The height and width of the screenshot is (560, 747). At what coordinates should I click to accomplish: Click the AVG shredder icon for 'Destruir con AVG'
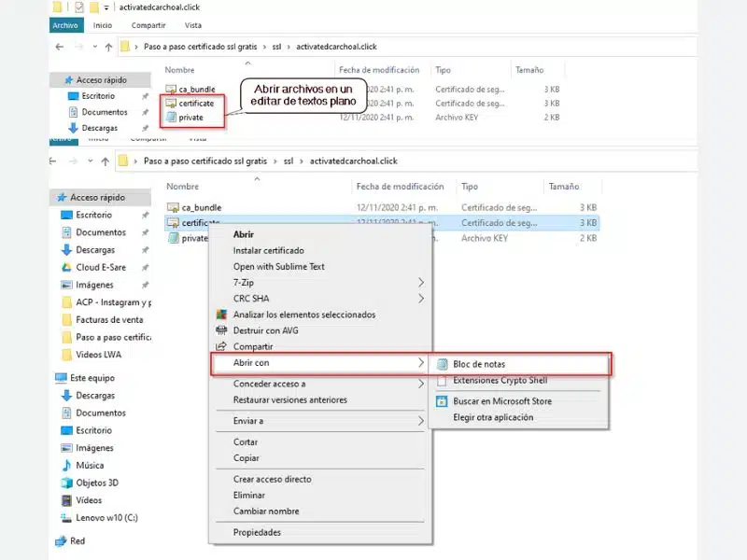[219, 331]
